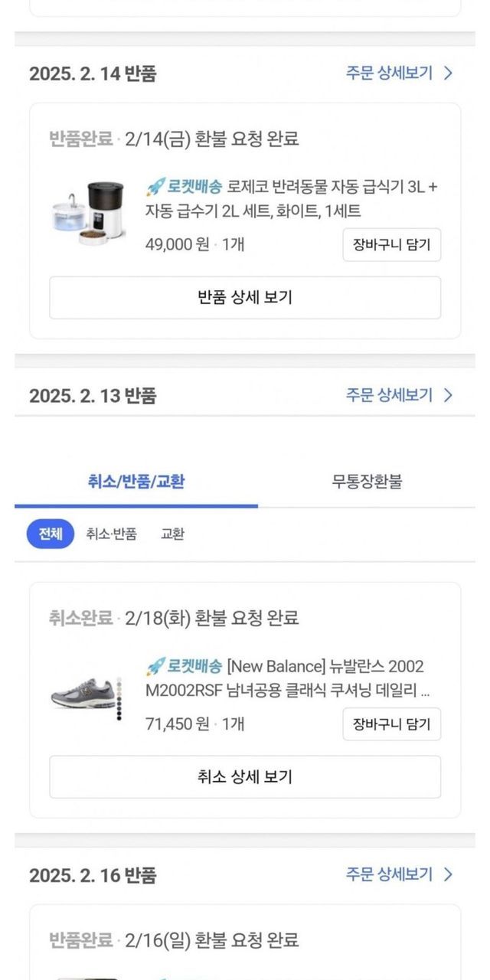Screen dimensions: 490x980
Task: Open the pet feeder product thumbnail
Action: (89, 214)
